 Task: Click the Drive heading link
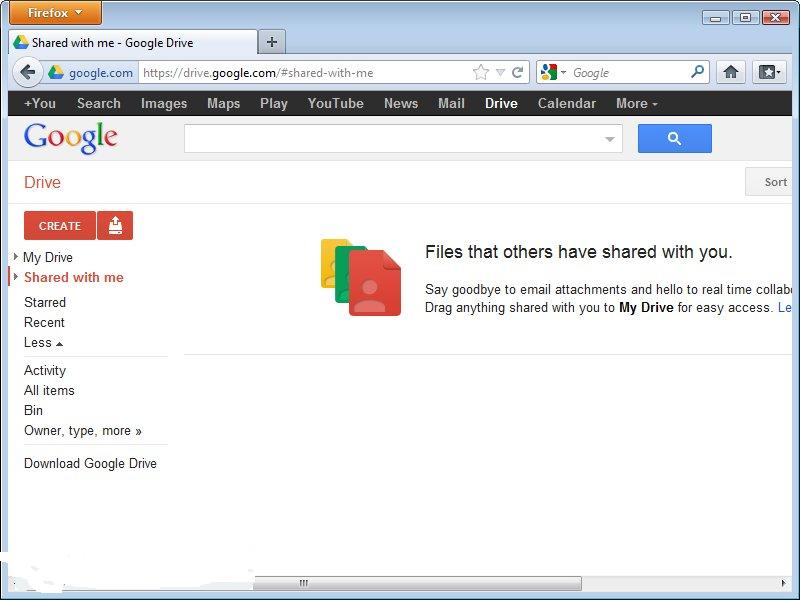point(42,182)
